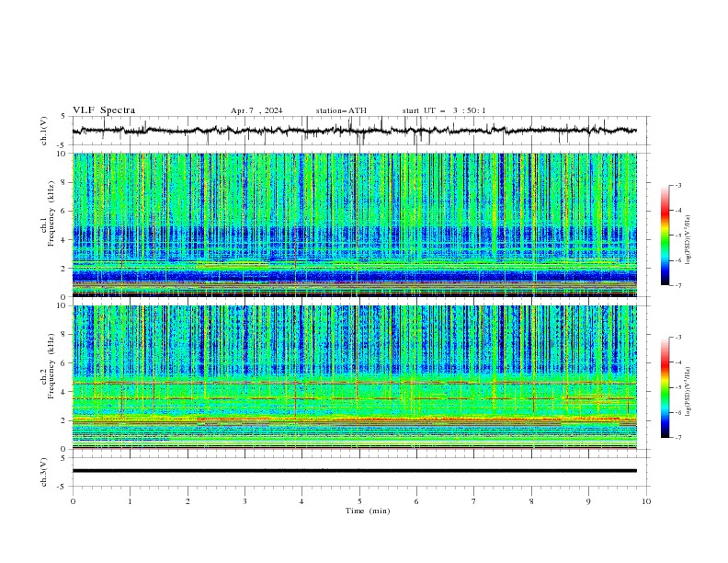Click the "-4" tick on lower color bar
The image size is (728, 563).
point(678,362)
